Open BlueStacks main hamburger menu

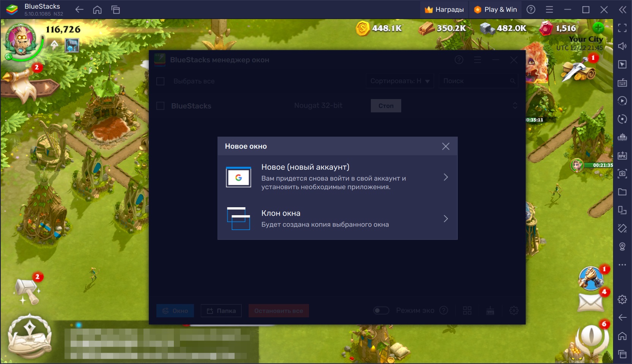point(549,9)
